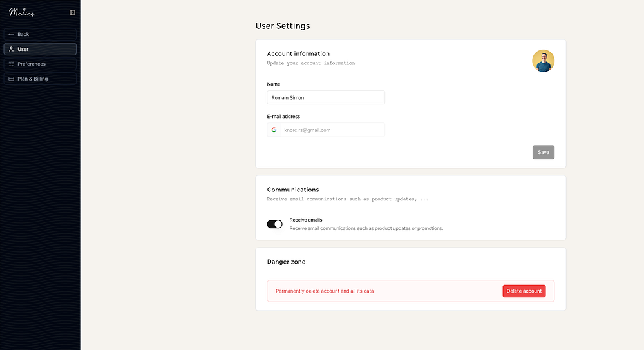Click the Melies logo

[x=22, y=12]
